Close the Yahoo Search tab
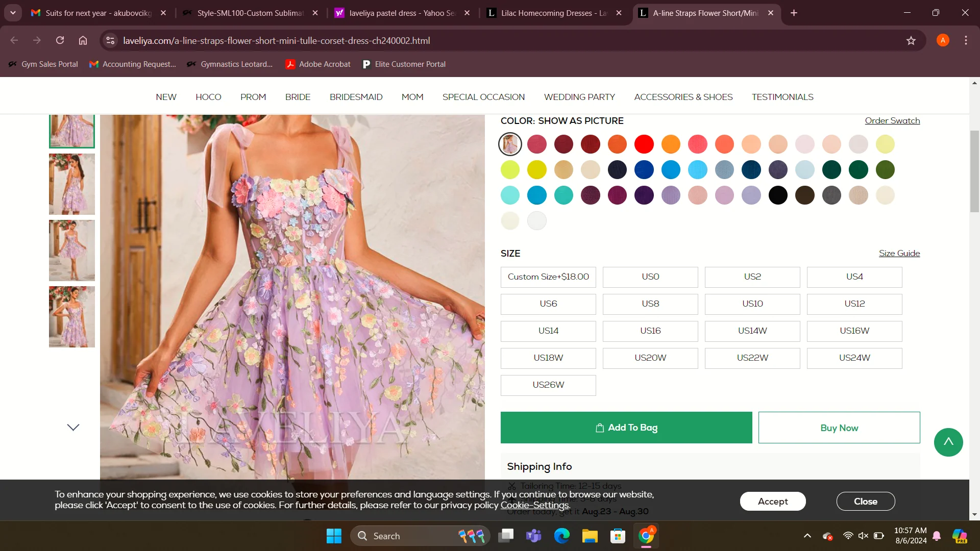 pyautogui.click(x=467, y=13)
